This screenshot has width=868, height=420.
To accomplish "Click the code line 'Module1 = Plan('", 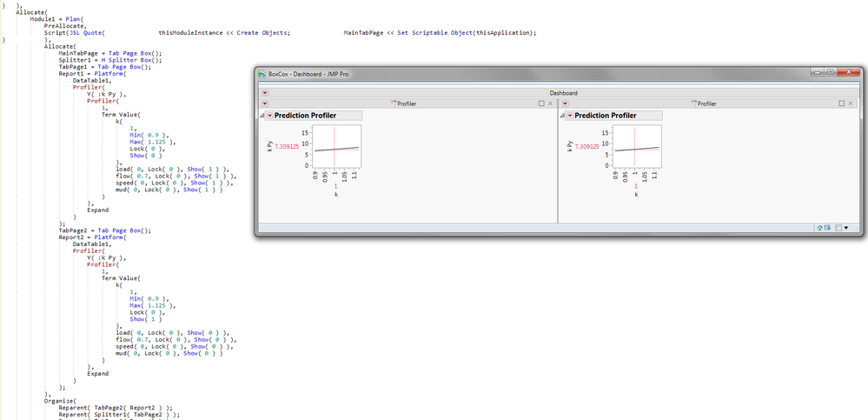I will click(x=56, y=19).
